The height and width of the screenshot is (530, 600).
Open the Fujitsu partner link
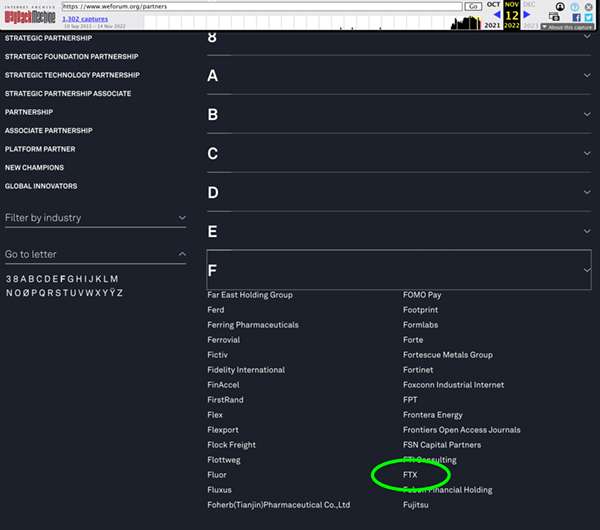[416, 505]
